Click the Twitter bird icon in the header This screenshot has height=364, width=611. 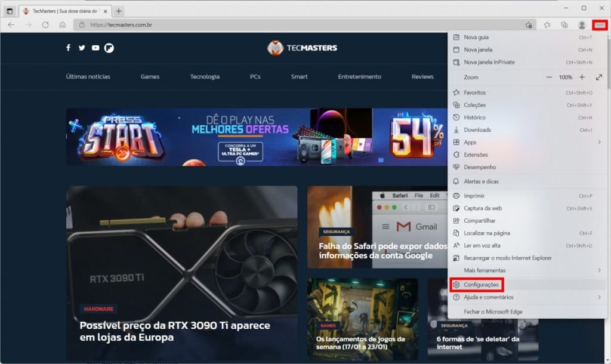82,48
